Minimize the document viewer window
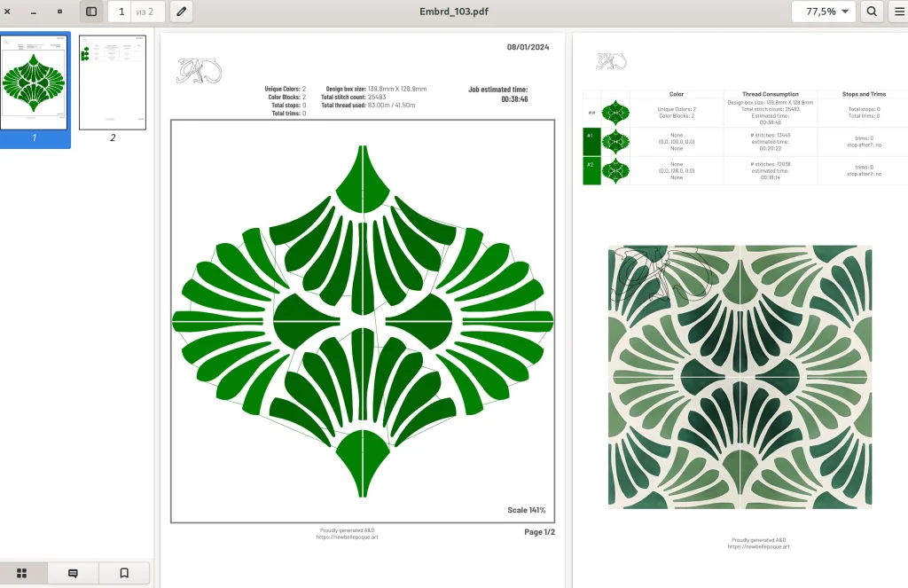 pos(34,12)
